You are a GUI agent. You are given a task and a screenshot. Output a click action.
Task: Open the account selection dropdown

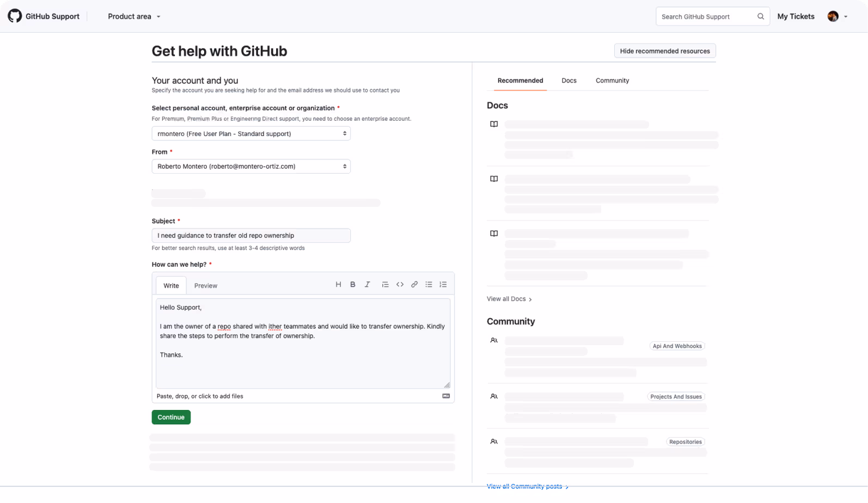[251, 133]
